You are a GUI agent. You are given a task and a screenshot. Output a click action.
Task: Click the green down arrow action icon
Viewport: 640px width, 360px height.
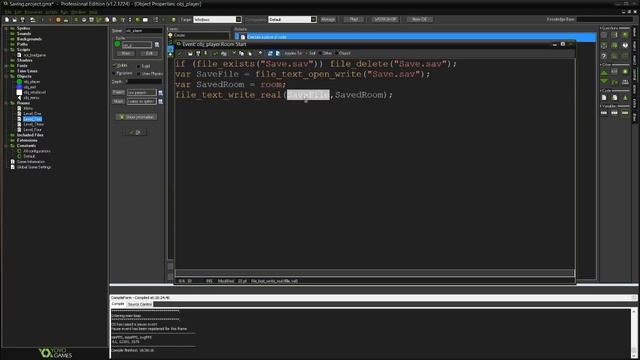pyautogui.click(x=604, y=82)
